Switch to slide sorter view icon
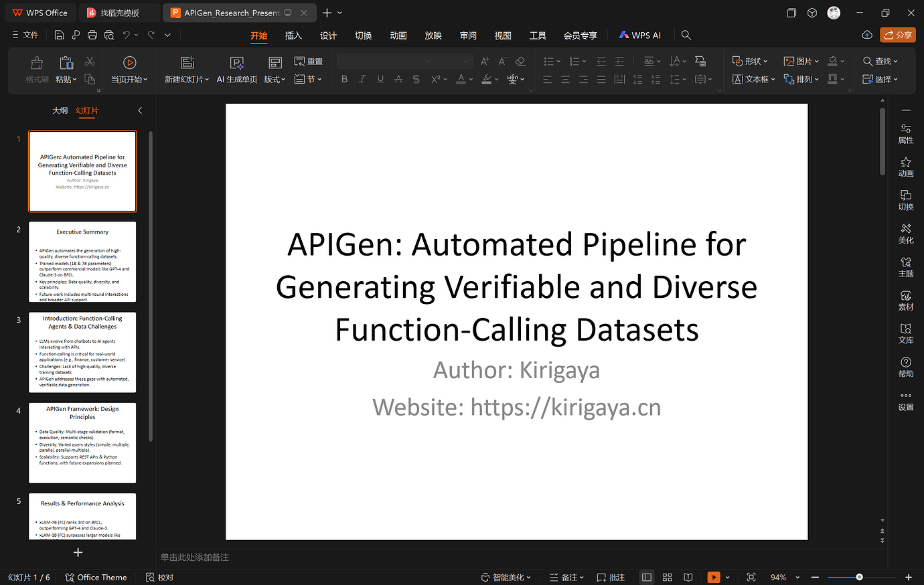Viewport: 924px width, 585px height. point(667,577)
